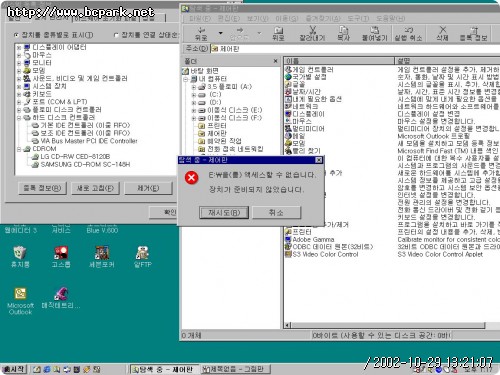Select the 디스플레이 control panel icon
The image size is (500, 375).
[288, 114]
